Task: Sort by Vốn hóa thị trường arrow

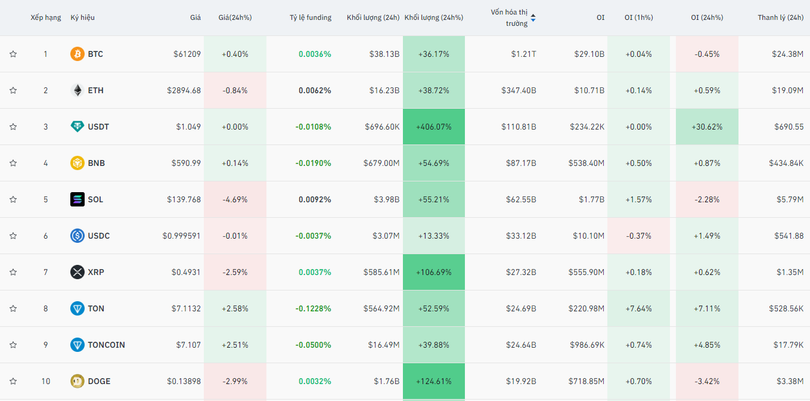Action: pos(533,18)
